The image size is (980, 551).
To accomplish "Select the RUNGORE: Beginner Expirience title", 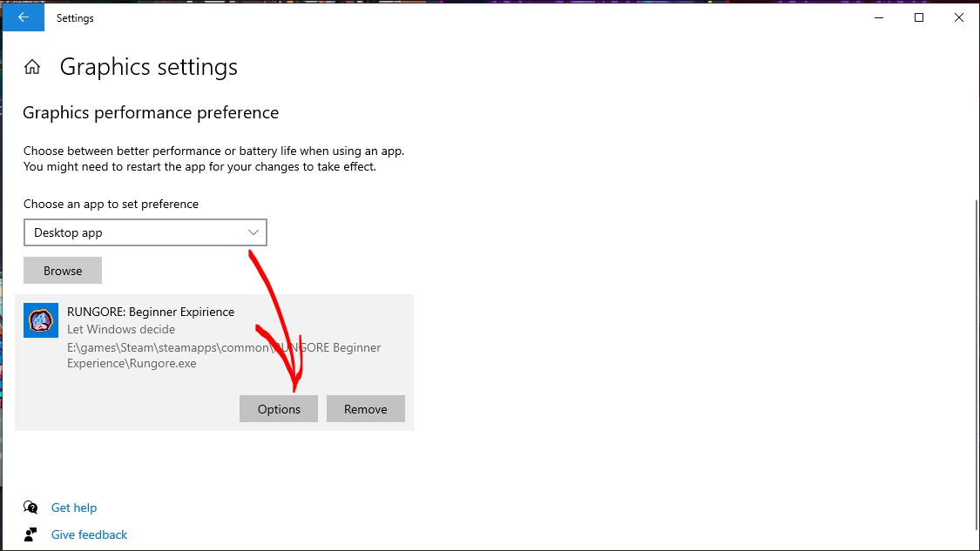I will coord(151,312).
